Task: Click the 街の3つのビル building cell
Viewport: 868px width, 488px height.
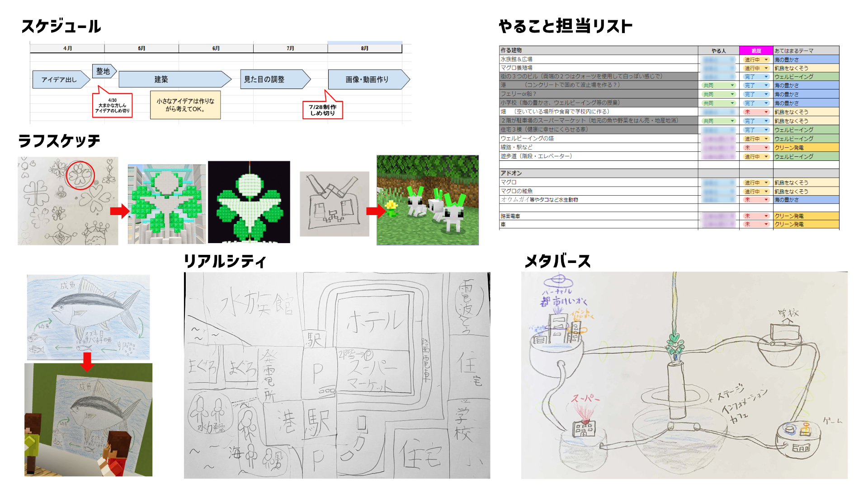Action: (x=599, y=76)
